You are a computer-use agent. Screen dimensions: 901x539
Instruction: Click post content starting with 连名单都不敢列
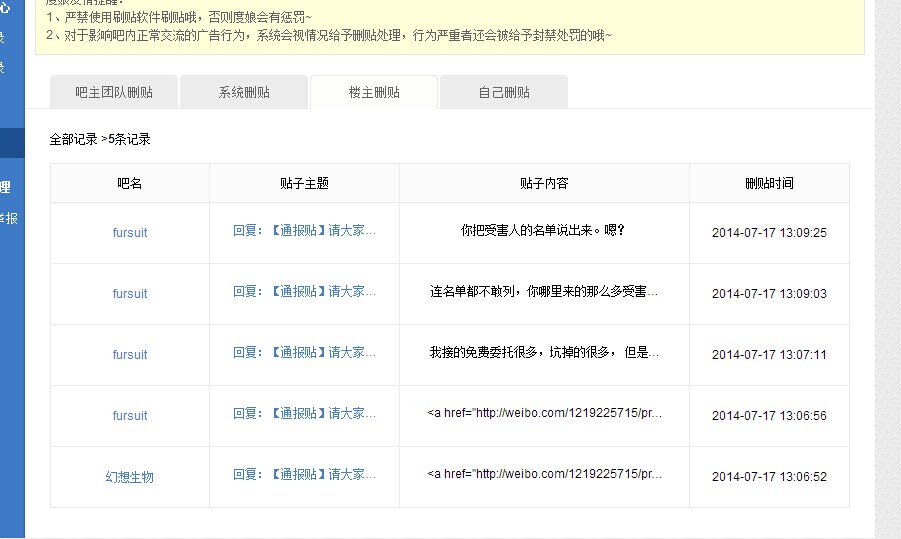pos(544,291)
